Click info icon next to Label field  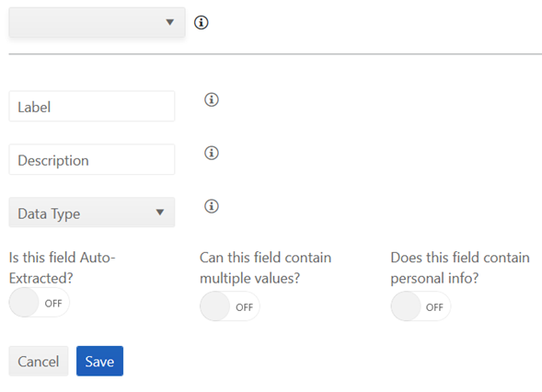212,99
